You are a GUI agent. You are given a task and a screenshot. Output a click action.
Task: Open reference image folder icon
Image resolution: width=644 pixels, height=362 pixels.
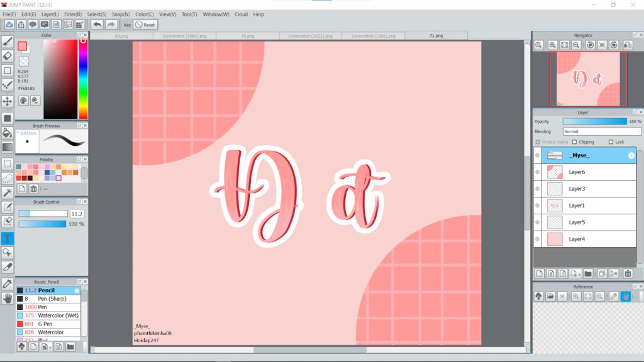(x=550, y=297)
